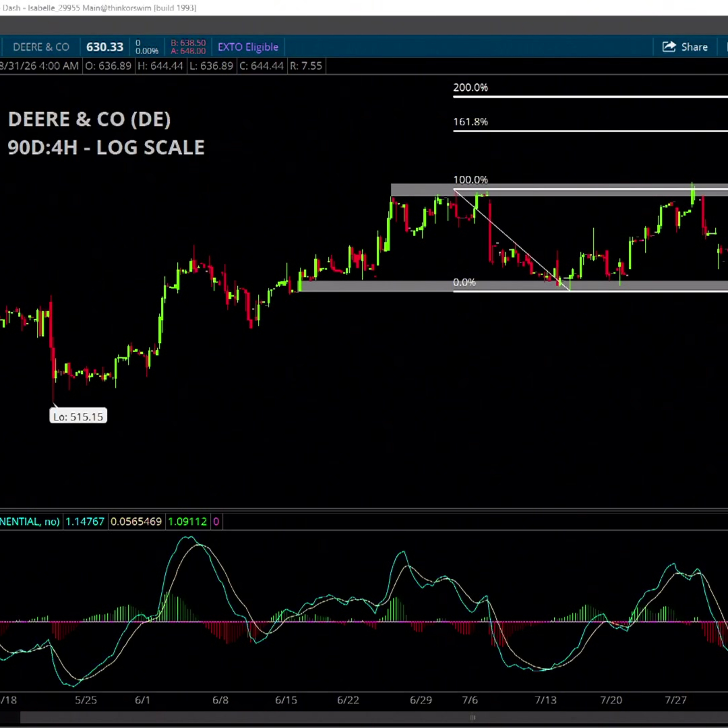This screenshot has height=728, width=728.
Task: Click the Lo: 515.15 price bubble
Action: pyautogui.click(x=78, y=416)
